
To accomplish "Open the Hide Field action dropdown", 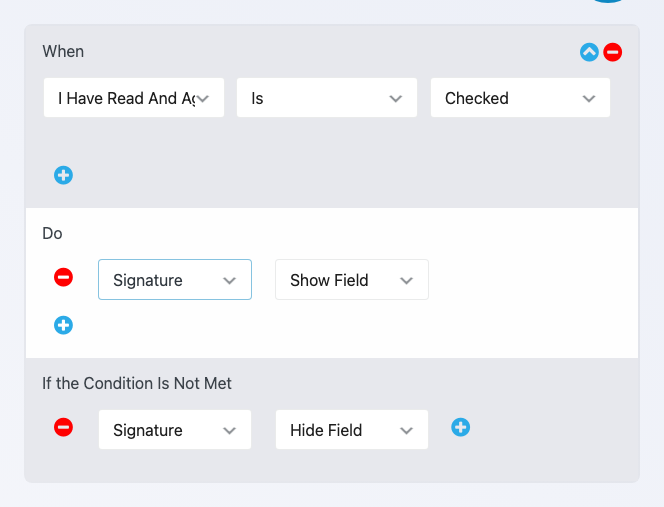I will (x=352, y=429).
